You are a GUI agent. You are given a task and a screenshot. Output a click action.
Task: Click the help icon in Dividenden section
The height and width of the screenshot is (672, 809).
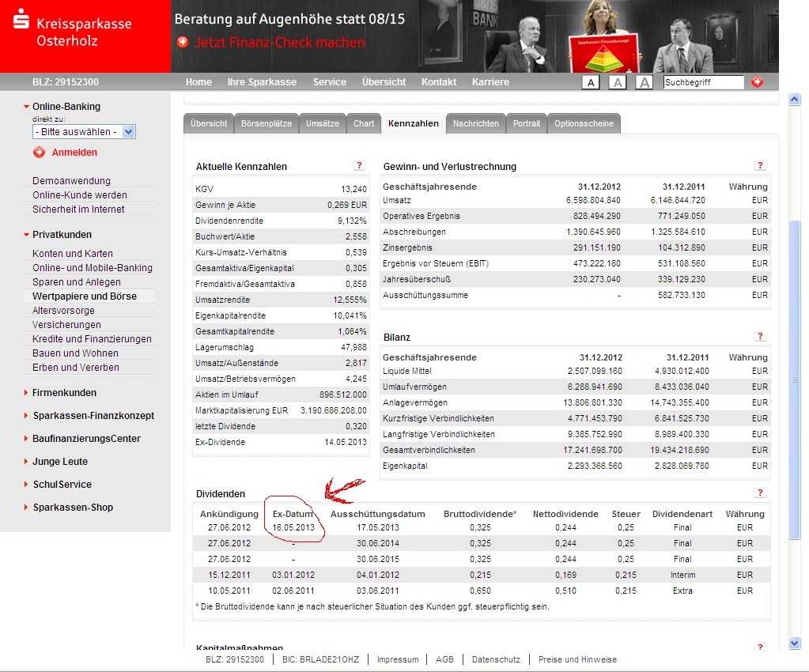coord(760,493)
